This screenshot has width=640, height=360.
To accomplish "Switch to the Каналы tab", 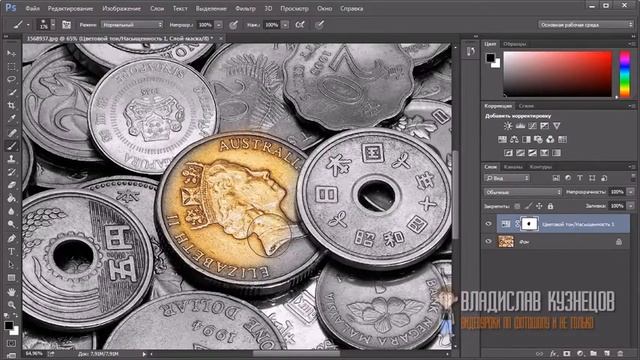I will (513, 167).
